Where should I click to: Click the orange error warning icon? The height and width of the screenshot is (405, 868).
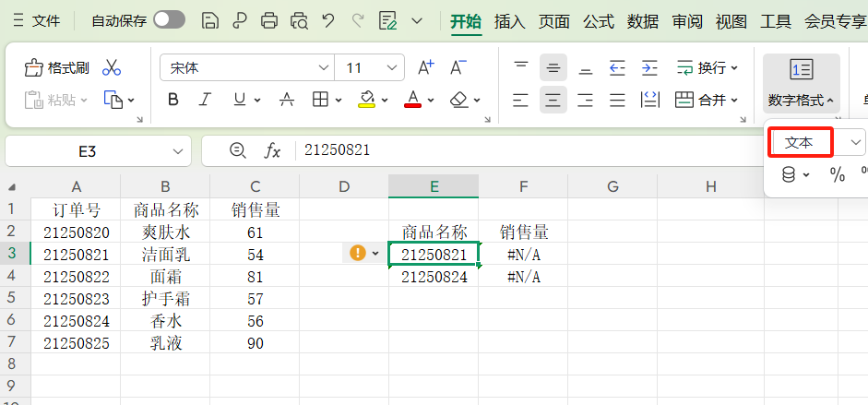tap(358, 254)
